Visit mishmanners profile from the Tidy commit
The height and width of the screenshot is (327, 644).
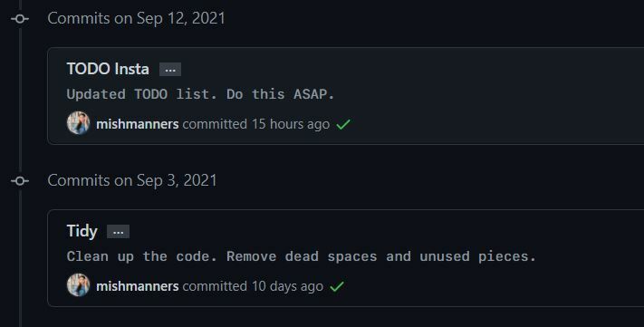click(137, 286)
